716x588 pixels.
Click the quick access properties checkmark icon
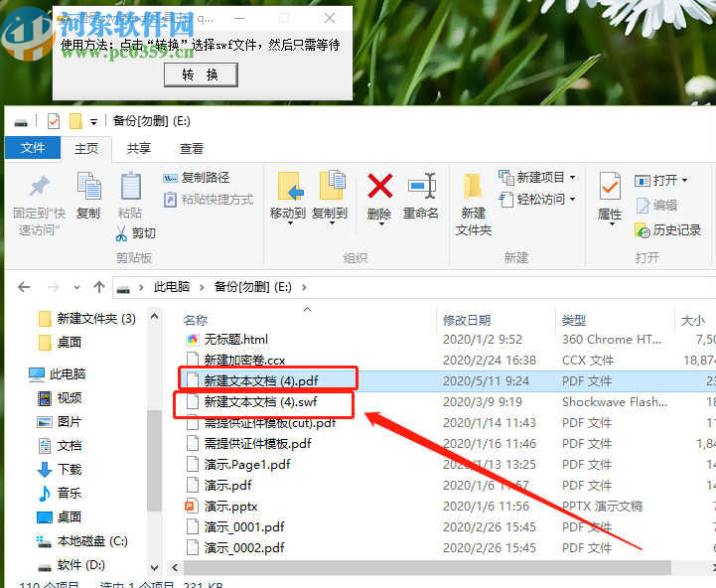point(54,121)
